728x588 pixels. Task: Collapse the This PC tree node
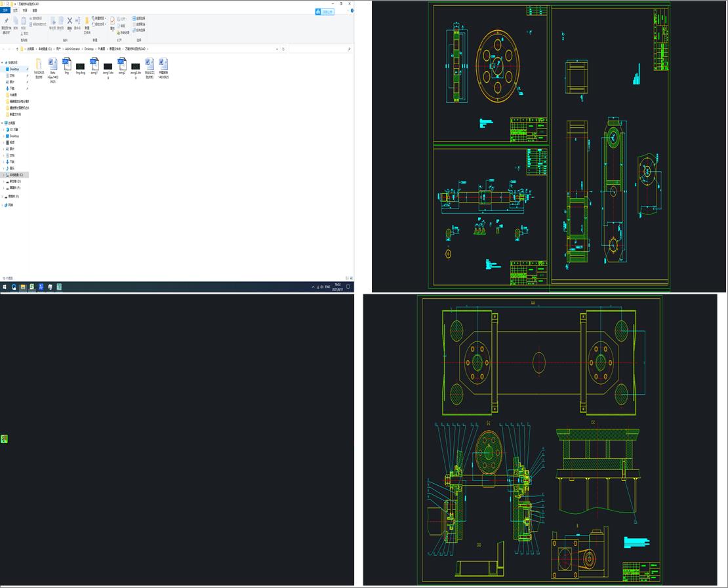coord(3,123)
